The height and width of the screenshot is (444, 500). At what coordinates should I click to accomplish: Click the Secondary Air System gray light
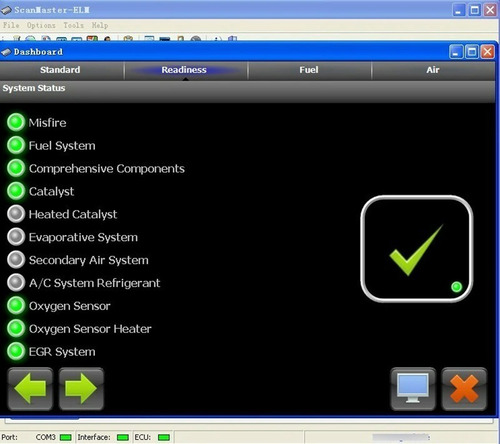pos(16,260)
